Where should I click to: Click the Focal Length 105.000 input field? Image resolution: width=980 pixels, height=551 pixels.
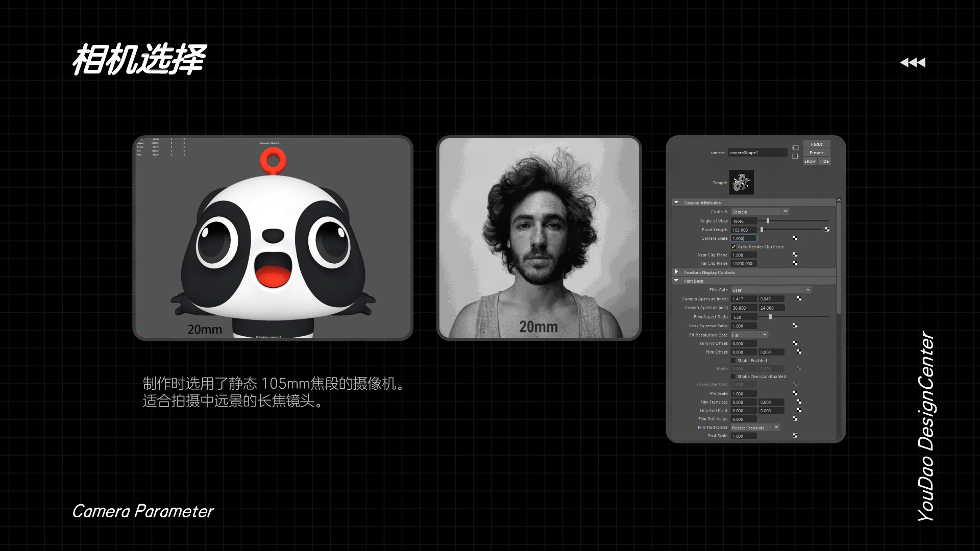coord(743,230)
